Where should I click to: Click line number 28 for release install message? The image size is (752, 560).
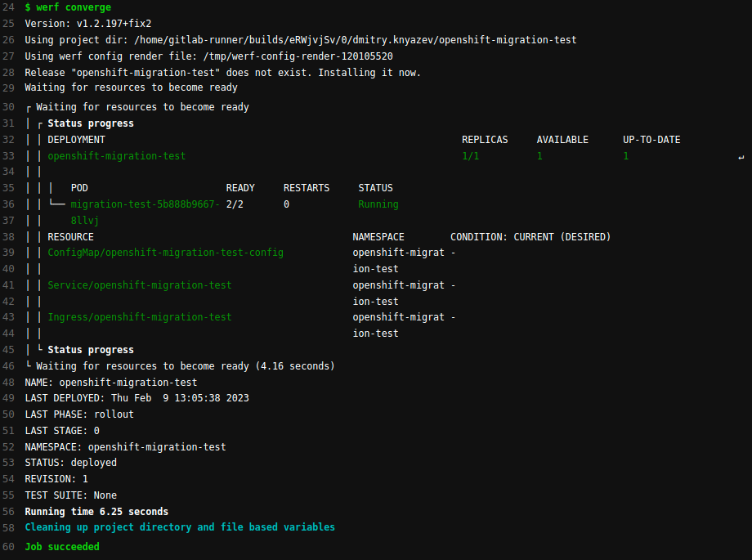pyautogui.click(x=8, y=73)
